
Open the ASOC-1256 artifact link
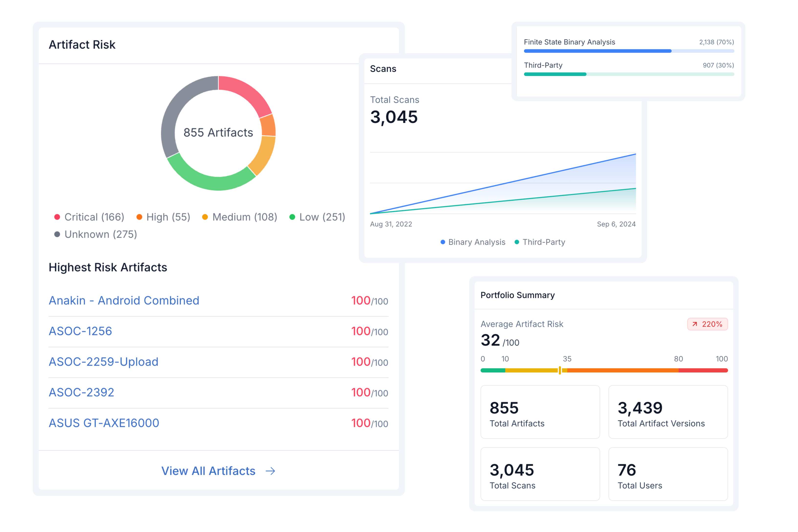point(80,331)
